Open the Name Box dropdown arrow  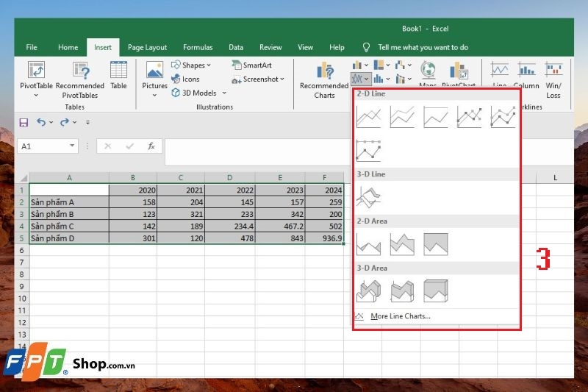(x=72, y=146)
